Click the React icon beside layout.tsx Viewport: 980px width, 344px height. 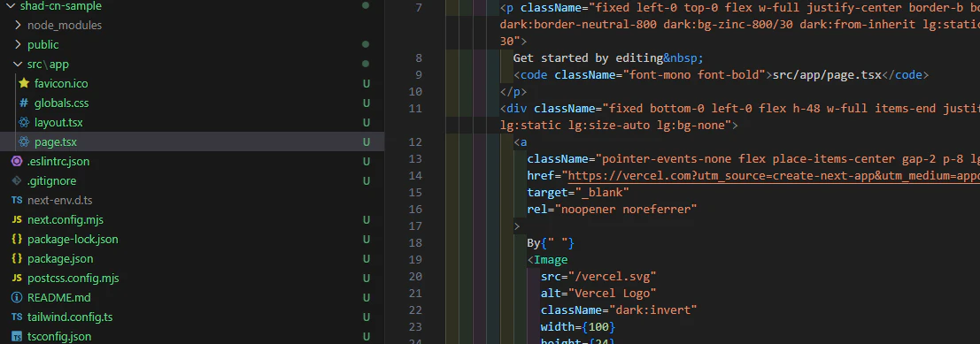click(x=24, y=122)
